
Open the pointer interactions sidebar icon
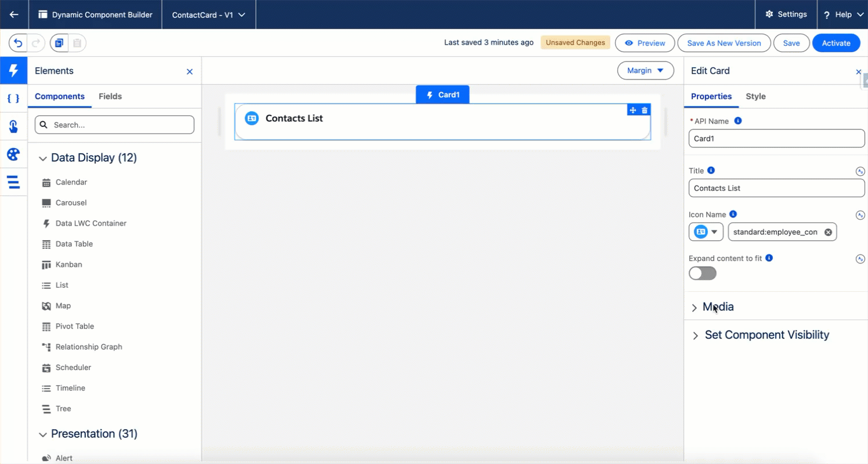13,126
